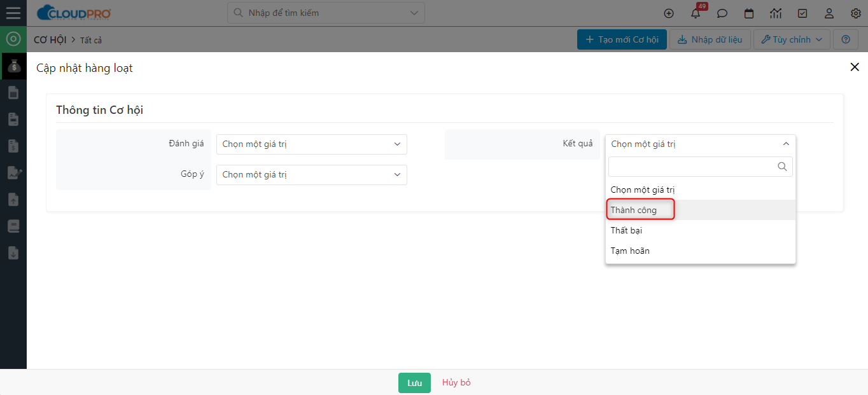Click the invoice dollar document sidebar icon
868x395 pixels.
click(13, 146)
